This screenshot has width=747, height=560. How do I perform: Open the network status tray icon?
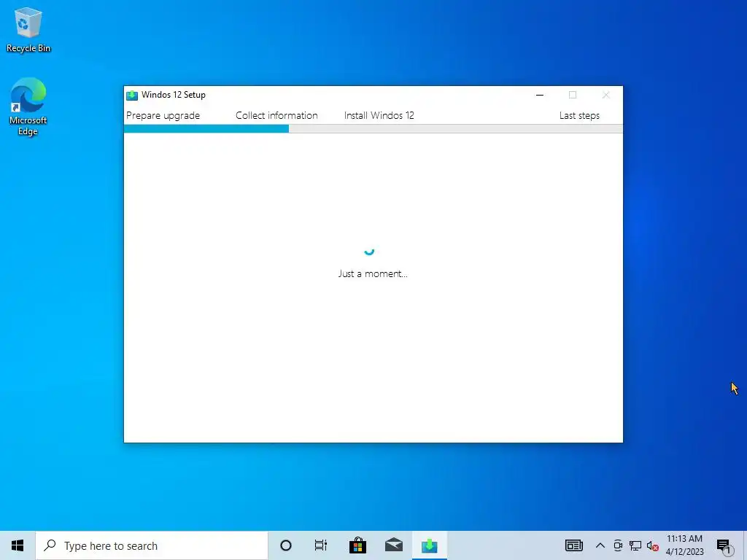click(x=635, y=545)
